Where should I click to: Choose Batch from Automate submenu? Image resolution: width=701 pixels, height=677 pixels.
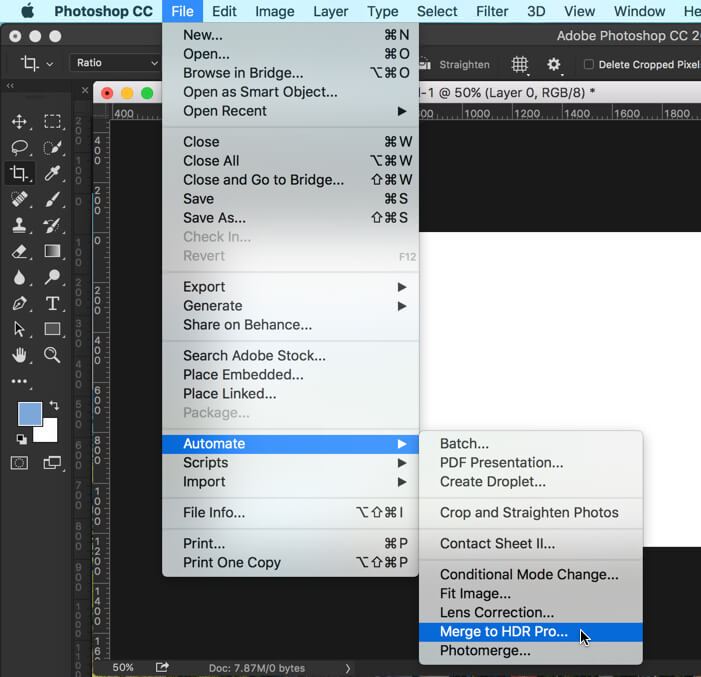pos(531,444)
